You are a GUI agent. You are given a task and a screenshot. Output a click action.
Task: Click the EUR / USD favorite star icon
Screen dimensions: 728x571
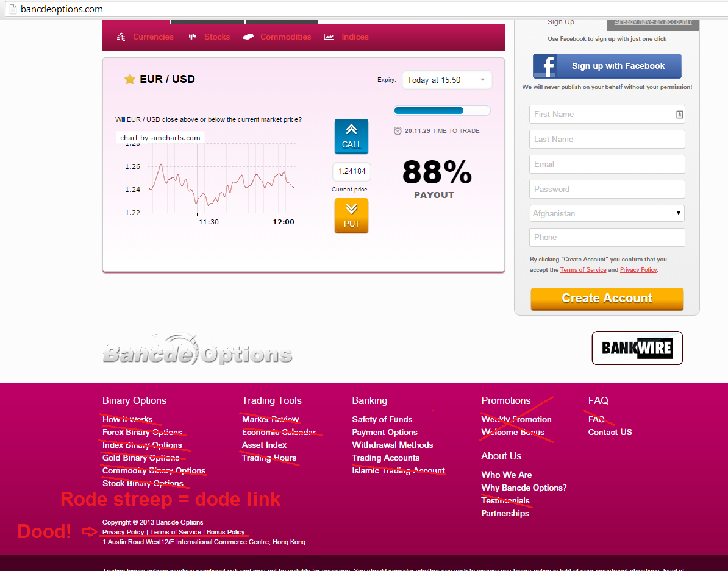click(129, 79)
